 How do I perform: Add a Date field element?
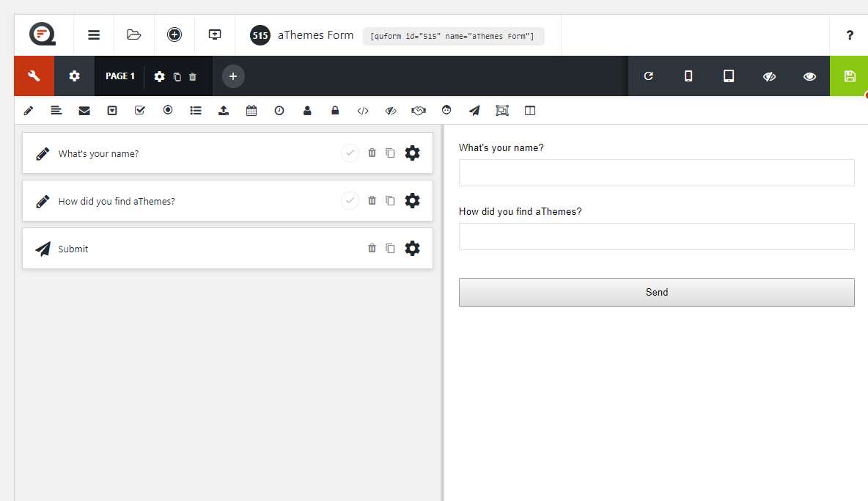pos(251,111)
